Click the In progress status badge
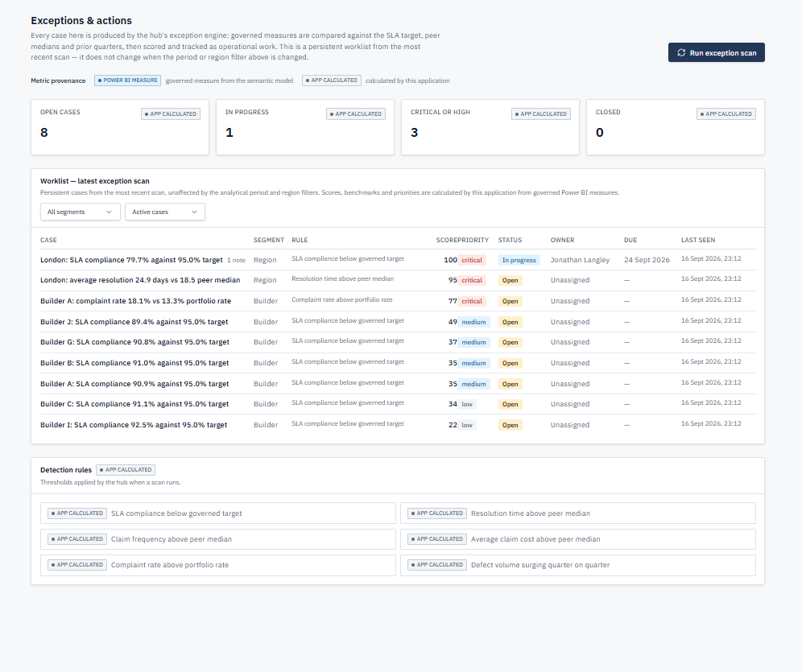The height and width of the screenshot is (672, 802). coord(519,260)
